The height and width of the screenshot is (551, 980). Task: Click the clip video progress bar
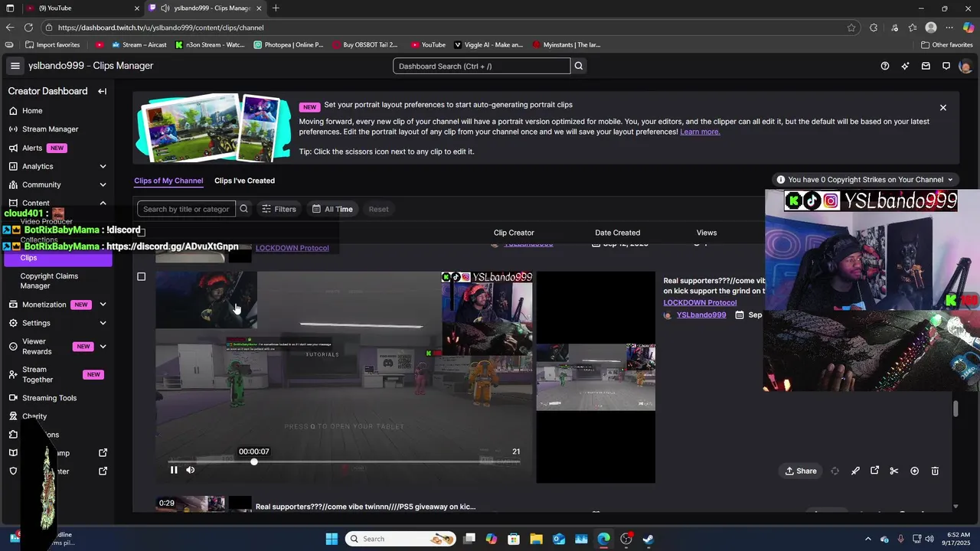click(345, 461)
